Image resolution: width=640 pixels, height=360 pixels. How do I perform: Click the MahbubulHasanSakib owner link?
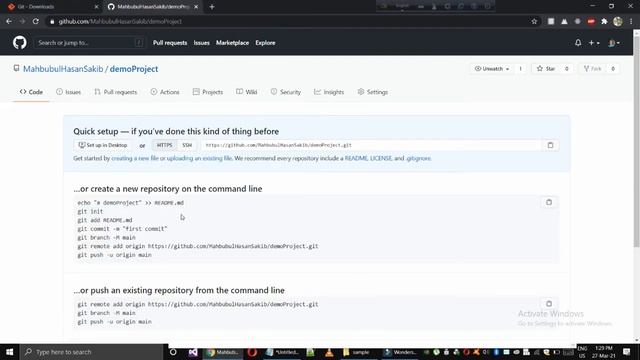[63, 69]
